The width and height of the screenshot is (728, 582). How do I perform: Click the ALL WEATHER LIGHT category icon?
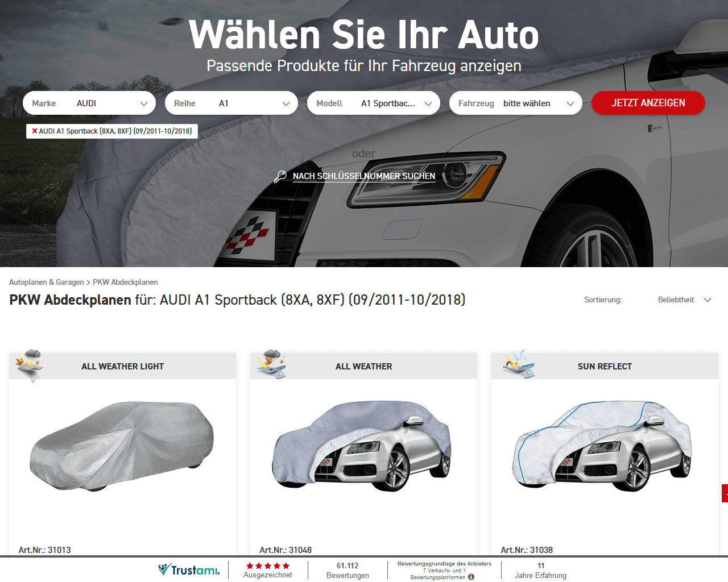30,365
